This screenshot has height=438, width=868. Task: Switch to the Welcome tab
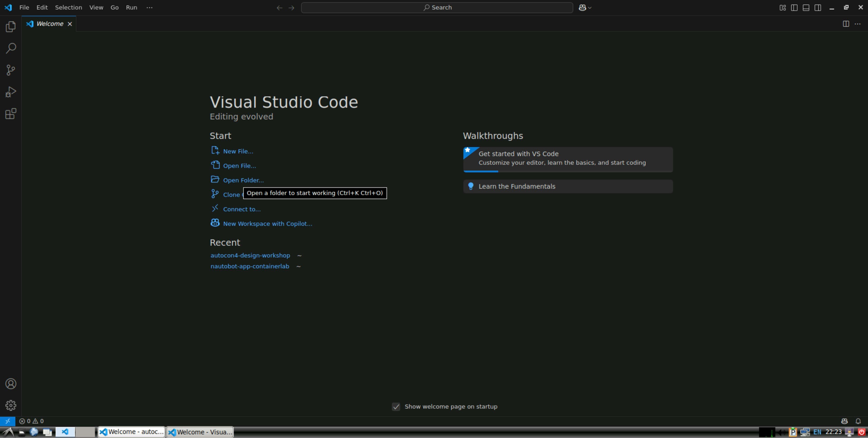pyautogui.click(x=50, y=24)
